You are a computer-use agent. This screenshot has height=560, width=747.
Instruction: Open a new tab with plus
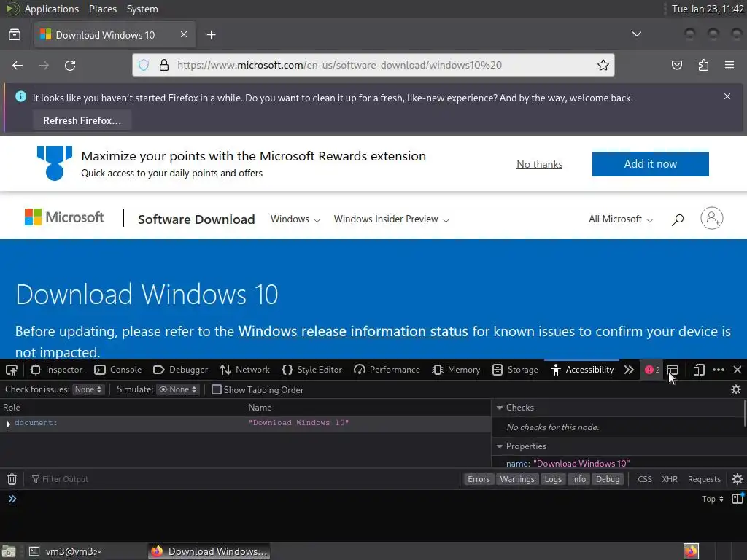click(x=211, y=35)
